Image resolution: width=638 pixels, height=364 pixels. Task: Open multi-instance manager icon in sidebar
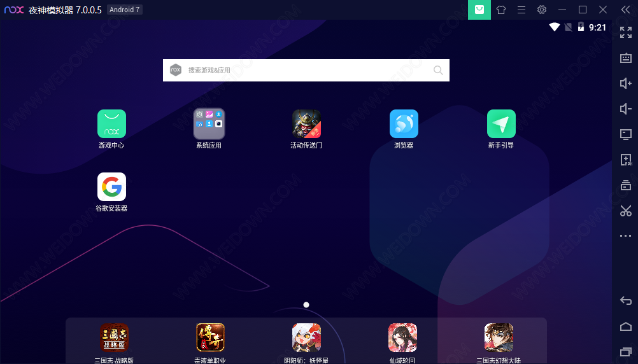tap(626, 185)
